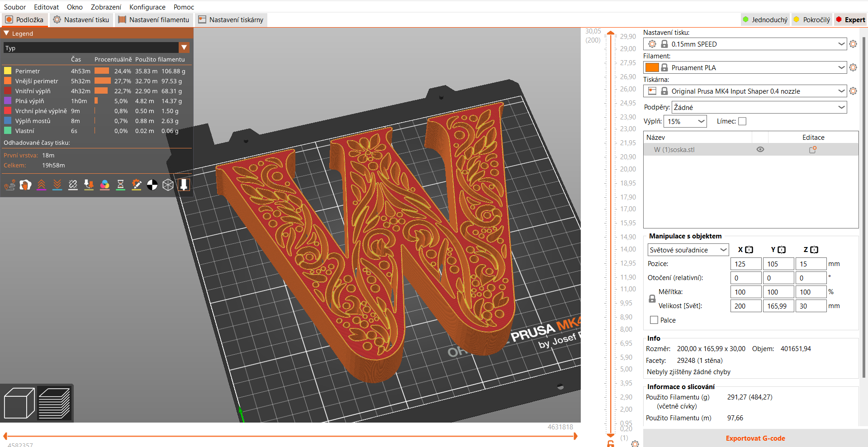Enable the Palce inches checkbox
The image size is (868, 447).
[654, 320]
